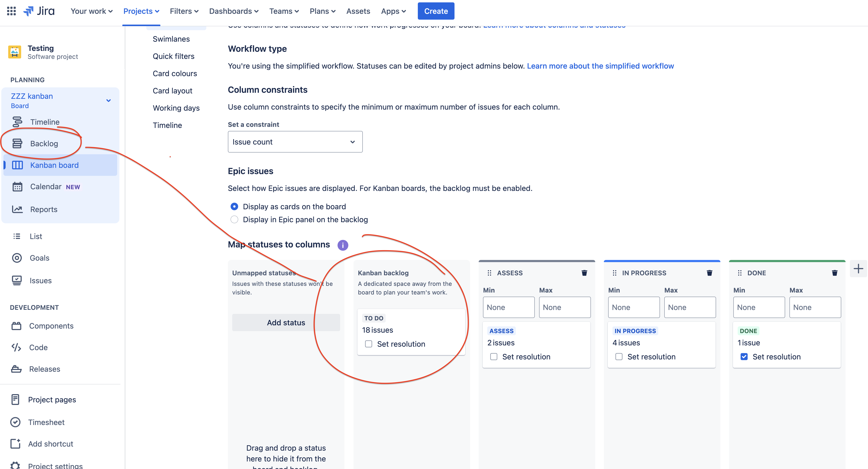Click the info icon beside Map statuses

(343, 245)
